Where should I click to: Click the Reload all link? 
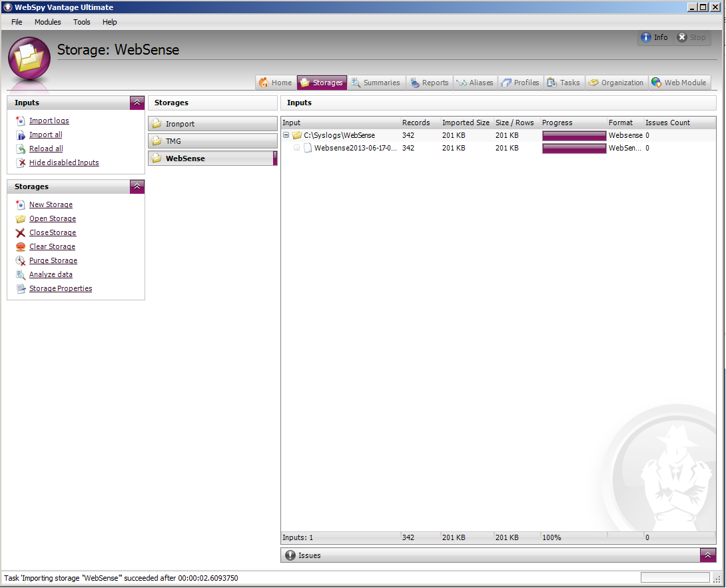click(x=46, y=148)
